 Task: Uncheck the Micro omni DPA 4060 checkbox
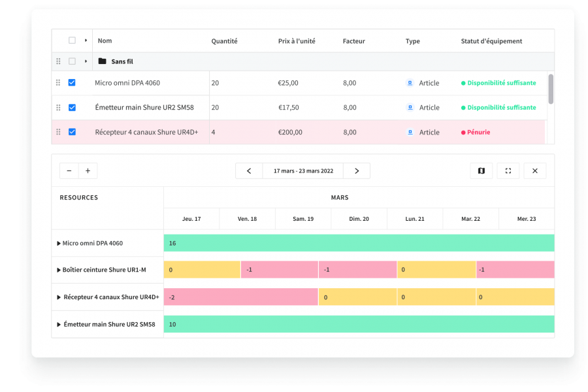72,83
